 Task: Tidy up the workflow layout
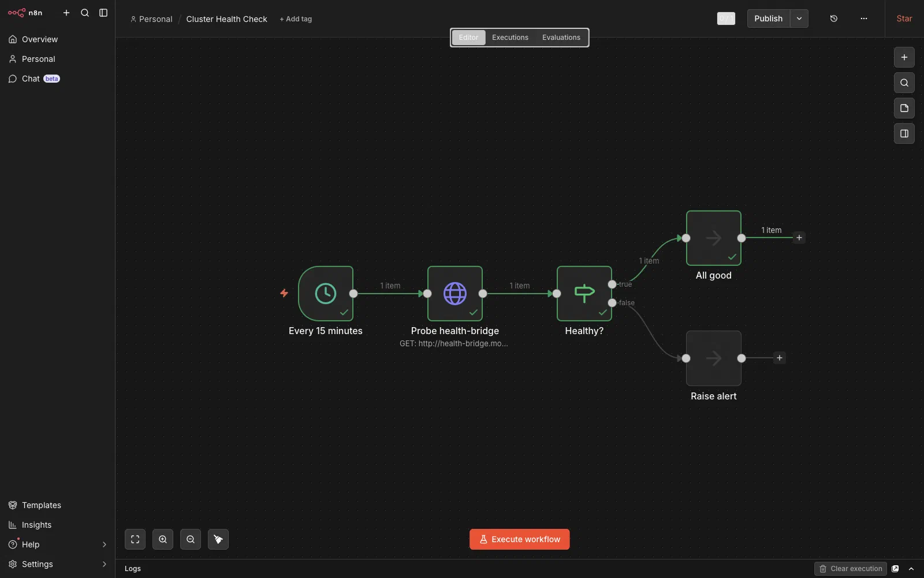click(218, 539)
